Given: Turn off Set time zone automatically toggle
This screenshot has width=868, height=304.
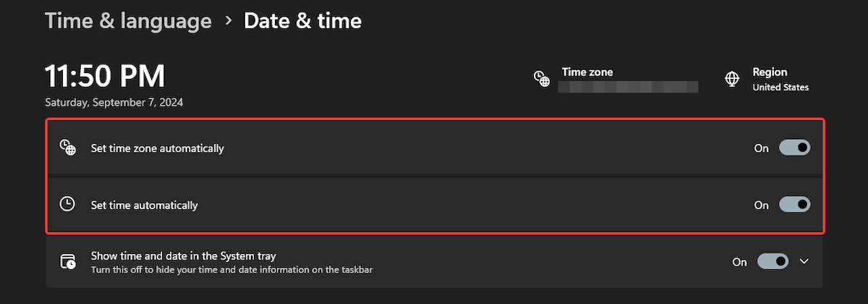Looking at the screenshot, I should point(794,148).
